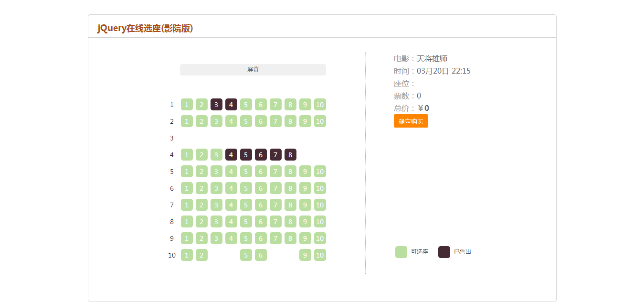The image size is (644, 302).
Task: Select seat 3 in row 6
Action: point(216,188)
